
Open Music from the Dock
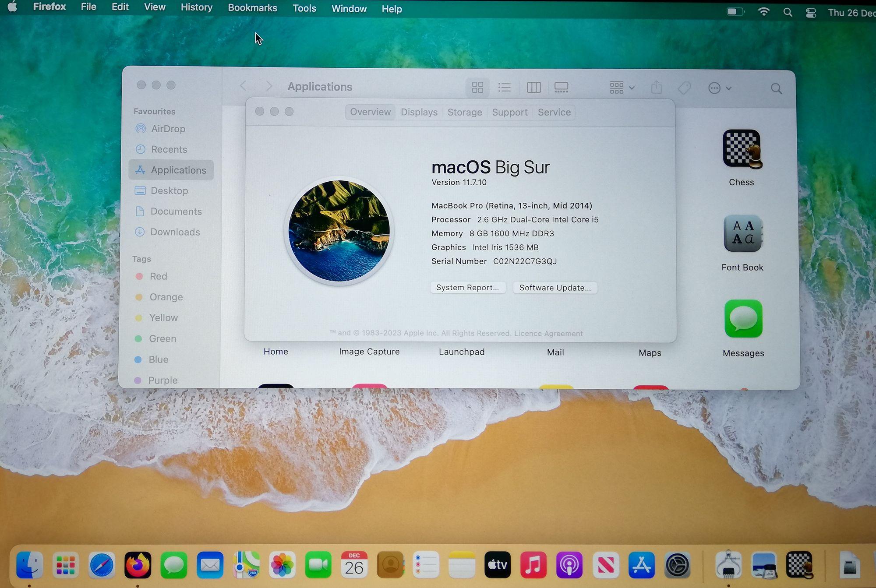click(x=533, y=565)
